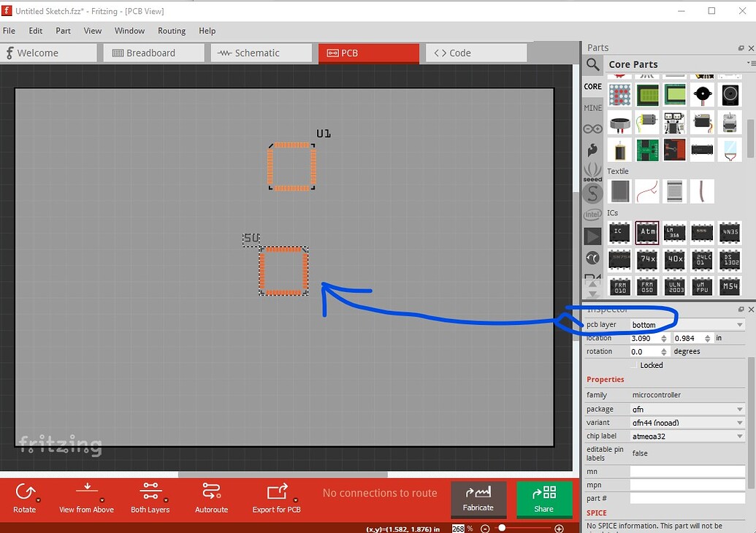
Task: Open the Window menu
Action: click(x=129, y=31)
